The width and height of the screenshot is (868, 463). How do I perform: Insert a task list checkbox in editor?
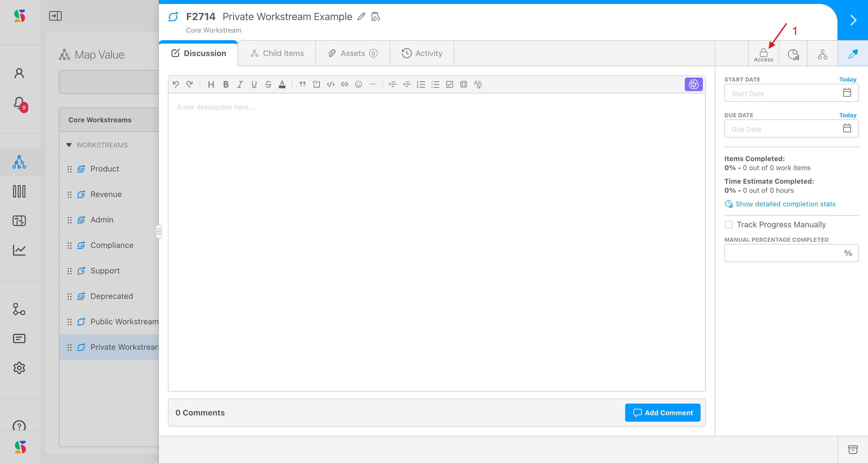point(450,84)
